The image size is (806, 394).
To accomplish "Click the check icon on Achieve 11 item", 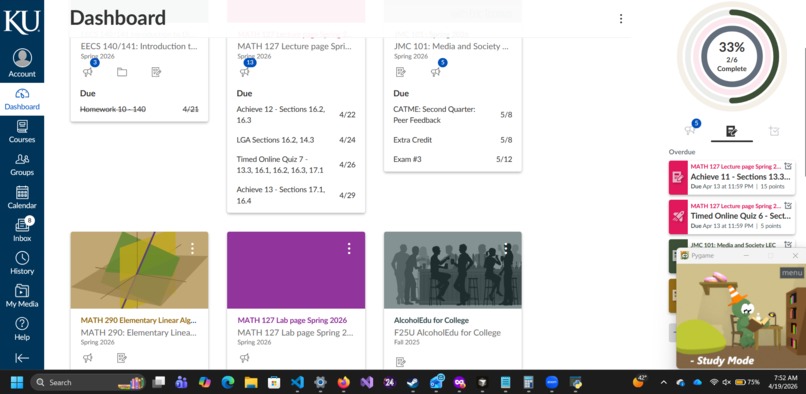I will 788,166.
